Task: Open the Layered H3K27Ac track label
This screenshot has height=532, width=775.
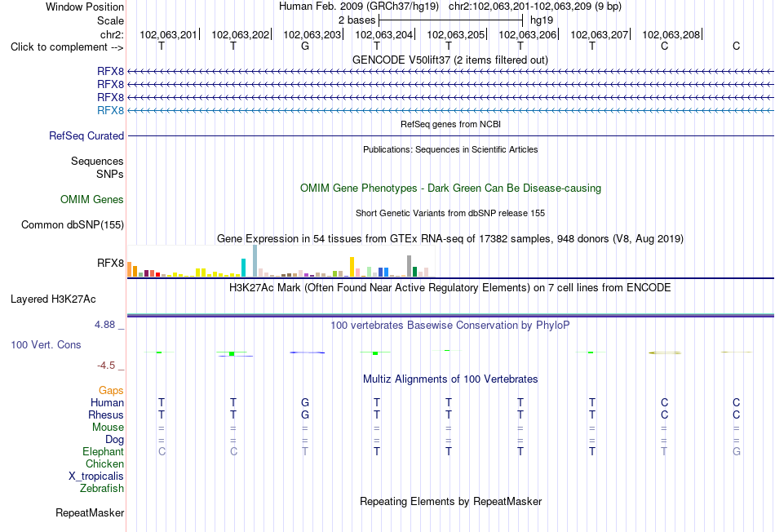Action: tap(53, 299)
